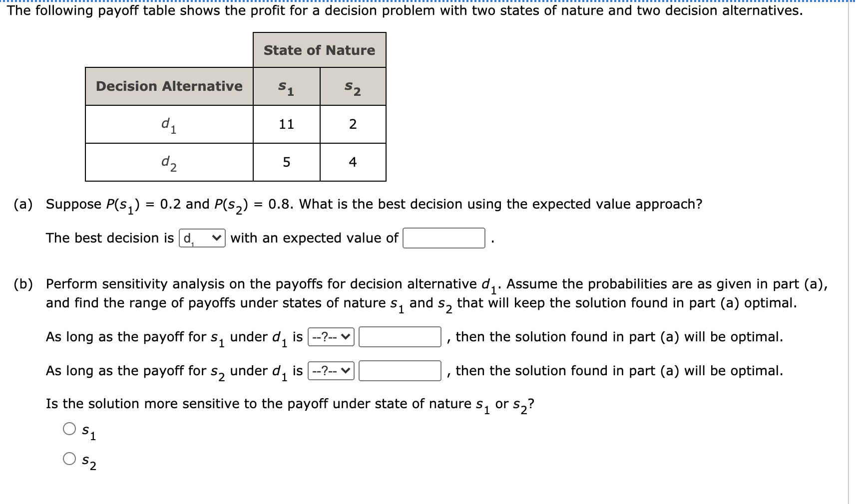Click the payoff value 4 for d2

(353, 161)
